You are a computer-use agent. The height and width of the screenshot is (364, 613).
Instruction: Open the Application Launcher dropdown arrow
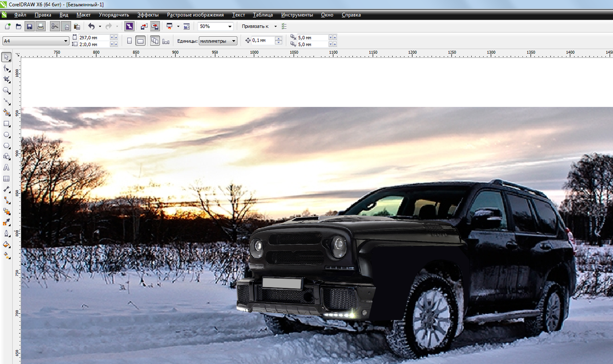click(x=178, y=26)
